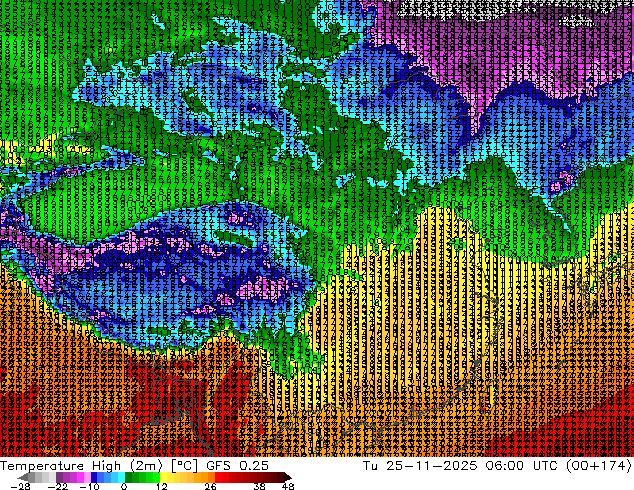Click the '0' legend label

point(124,486)
